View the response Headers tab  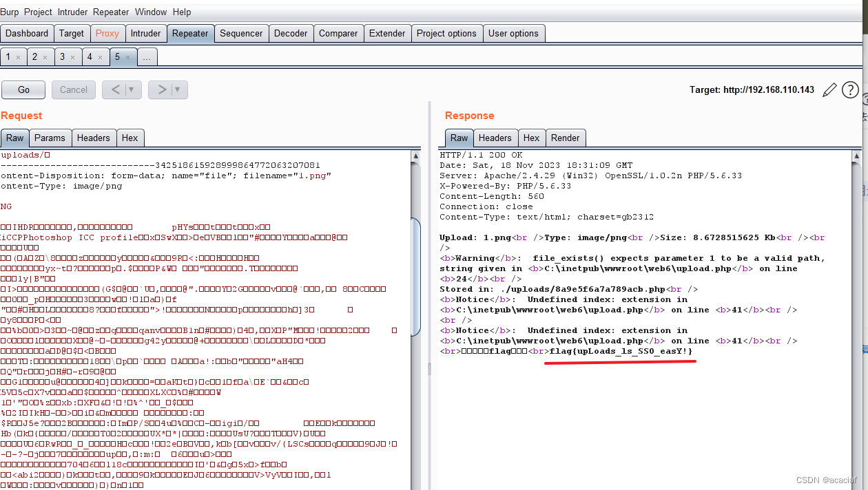pyautogui.click(x=495, y=138)
